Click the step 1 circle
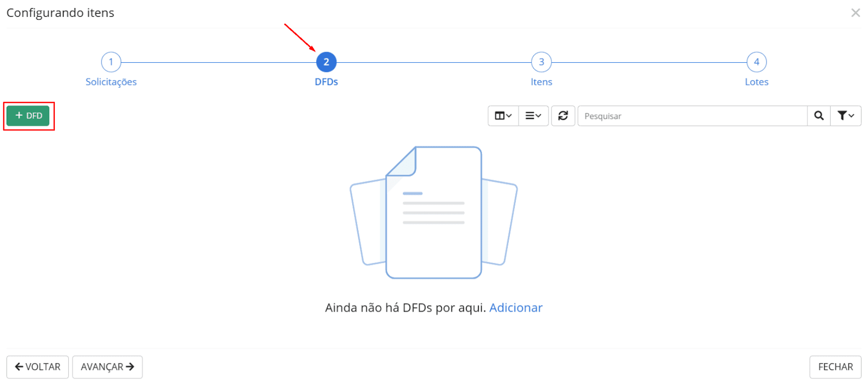The height and width of the screenshot is (382, 868). click(111, 62)
